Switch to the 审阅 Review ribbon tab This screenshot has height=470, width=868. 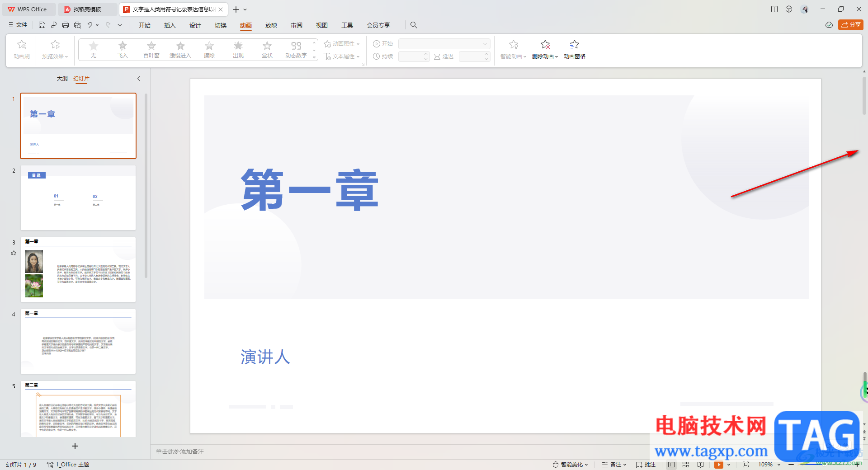297,25
